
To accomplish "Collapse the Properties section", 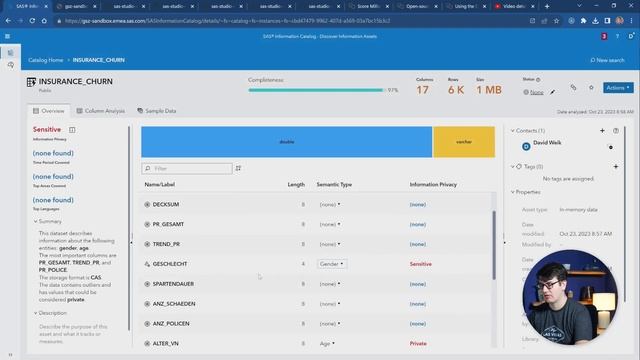I will [513, 192].
